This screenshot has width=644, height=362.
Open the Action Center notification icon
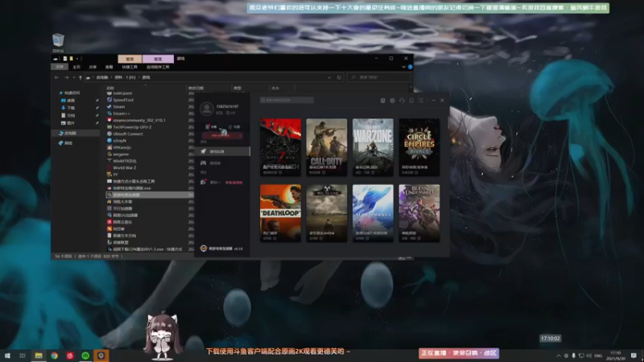click(x=634, y=356)
